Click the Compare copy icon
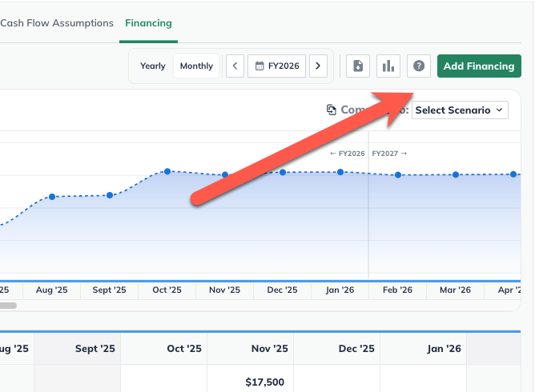 [x=332, y=110]
